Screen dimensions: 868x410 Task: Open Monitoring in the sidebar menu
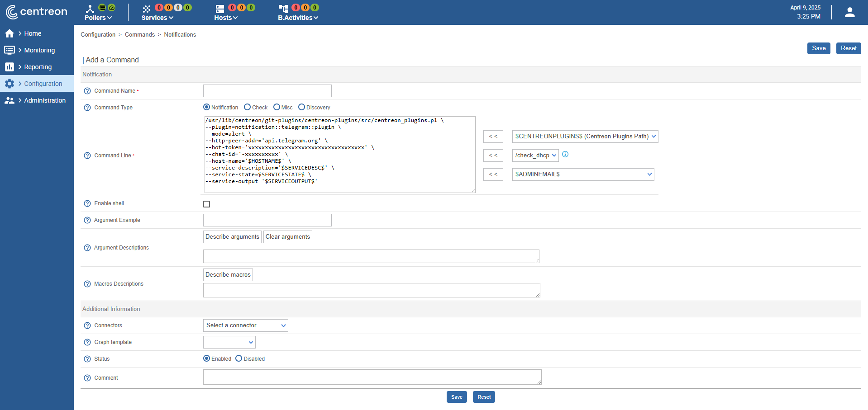click(x=39, y=50)
